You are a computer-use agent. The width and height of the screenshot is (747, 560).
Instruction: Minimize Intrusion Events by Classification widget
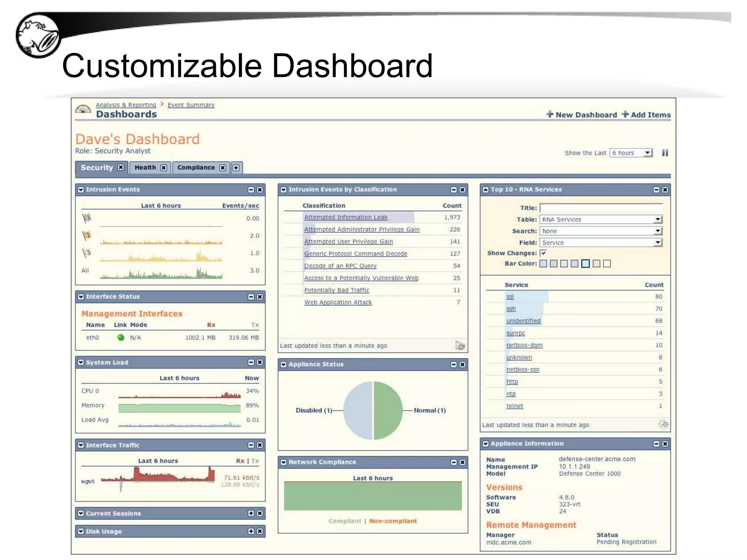454,190
